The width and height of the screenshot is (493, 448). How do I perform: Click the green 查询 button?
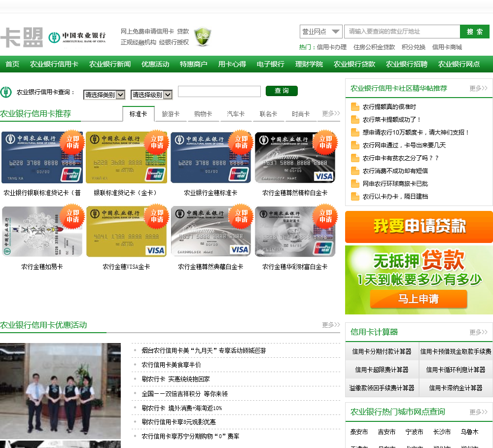coord(282,91)
